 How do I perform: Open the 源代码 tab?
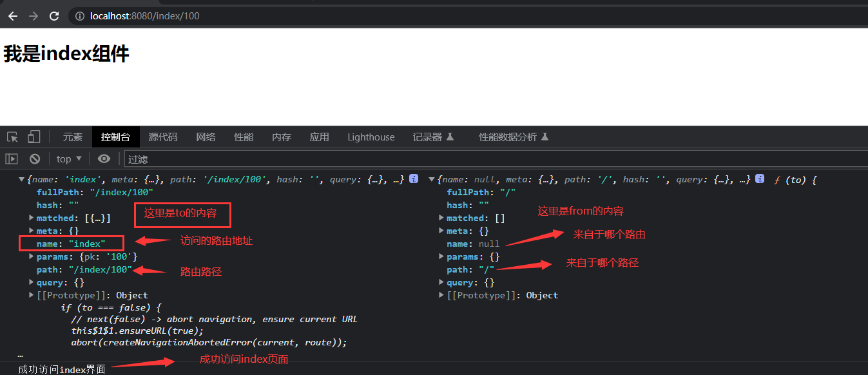(163, 137)
